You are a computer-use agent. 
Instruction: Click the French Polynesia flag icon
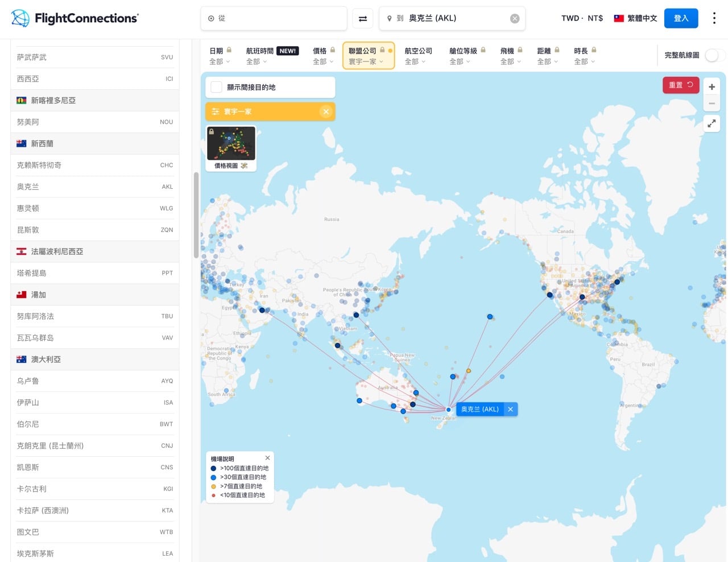click(x=22, y=251)
